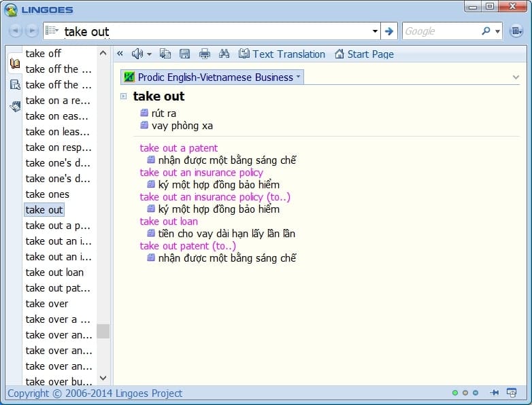Screen dimensions: 532x405
Task: Toggle the expander beside 'take out' headword
Action: (x=124, y=96)
